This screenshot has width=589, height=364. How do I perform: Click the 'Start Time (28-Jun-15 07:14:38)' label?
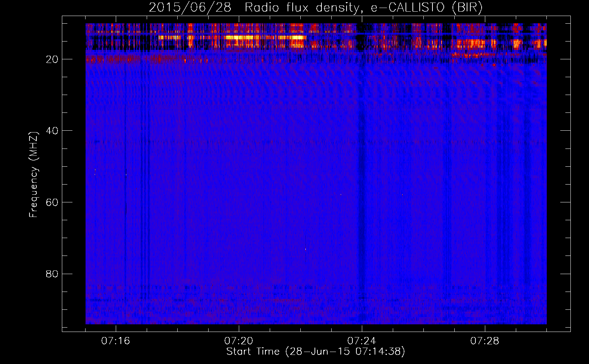(x=316, y=352)
